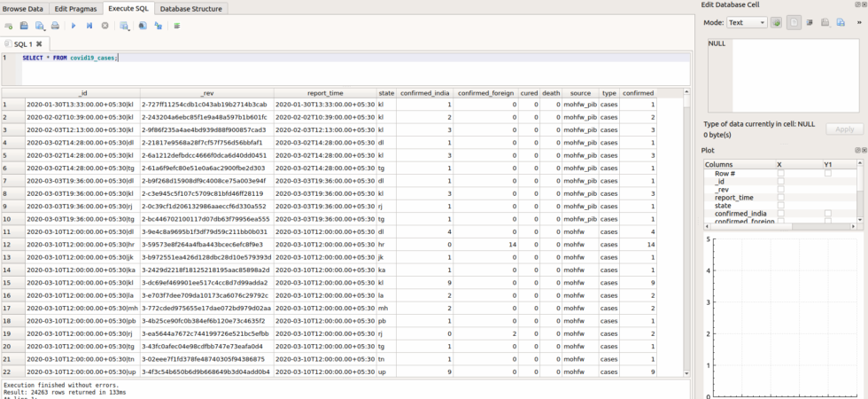Switch to the Browse Data tab
This screenshot has height=399, width=868.
23,9
